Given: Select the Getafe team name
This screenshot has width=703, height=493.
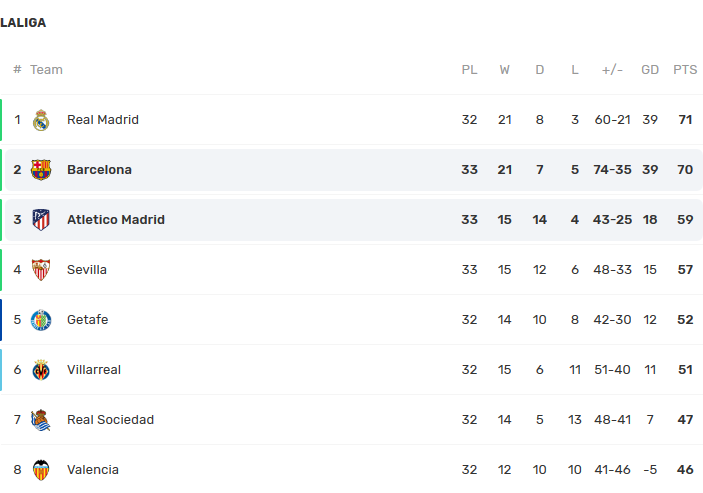Looking at the screenshot, I should 87,320.
